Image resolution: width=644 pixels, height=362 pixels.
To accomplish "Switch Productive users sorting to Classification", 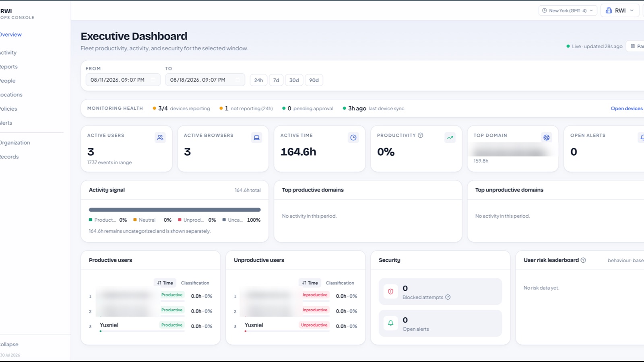I will click(195, 283).
